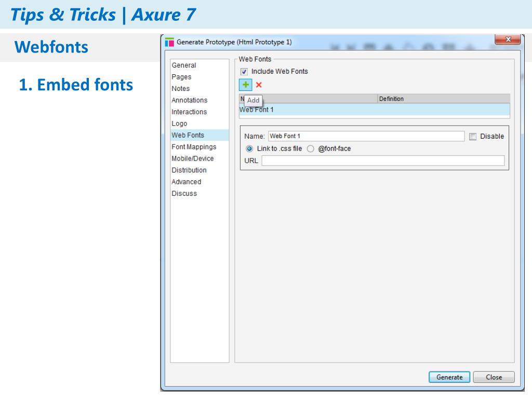The height and width of the screenshot is (399, 532).
Task: Click the Definition column header
Action: (x=444, y=99)
